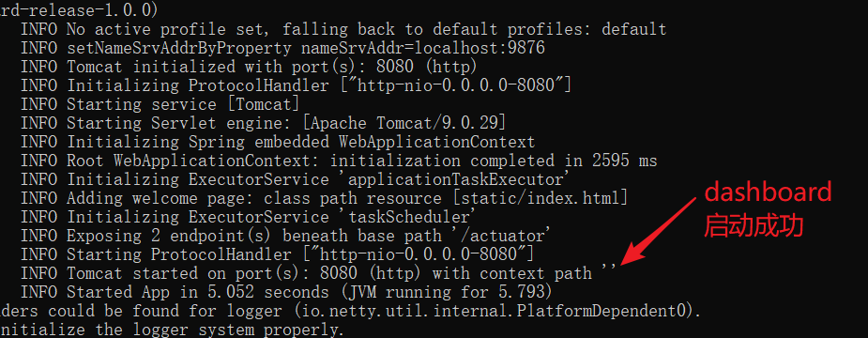This screenshot has height=338, width=868.
Task: Click the red 'dashboard' annotation text
Action: click(768, 192)
